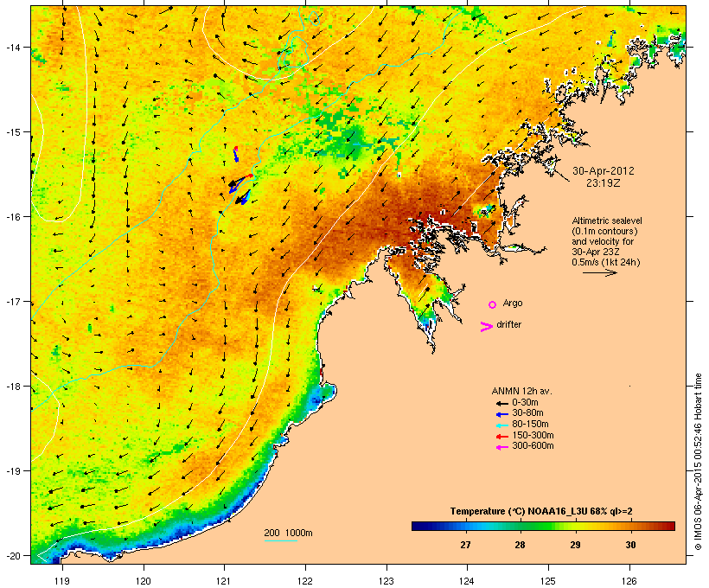Click the '150-300m' depth label
Screen dimensions: 709x588
tap(533, 435)
